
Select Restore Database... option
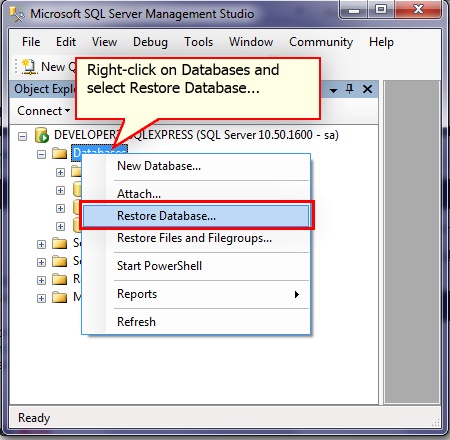[196, 216]
